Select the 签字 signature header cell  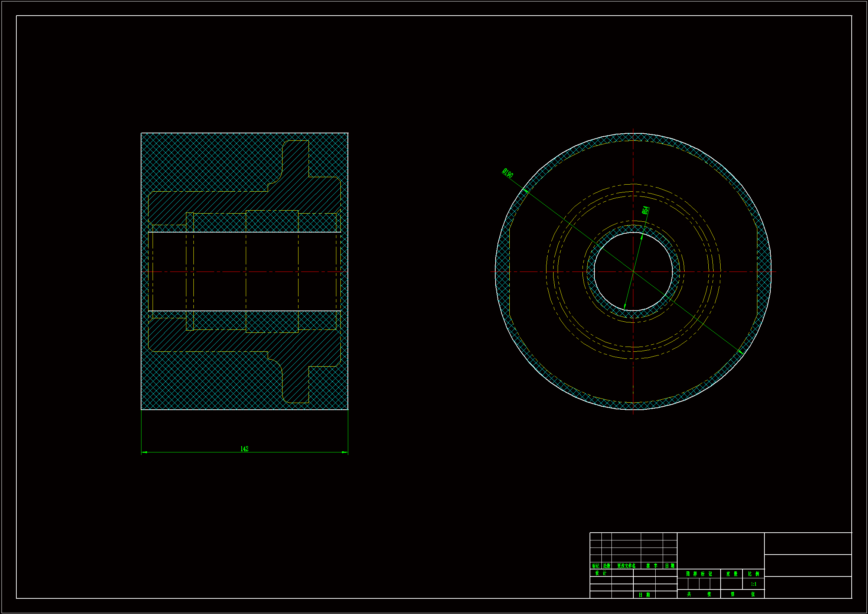pyautogui.click(x=652, y=566)
